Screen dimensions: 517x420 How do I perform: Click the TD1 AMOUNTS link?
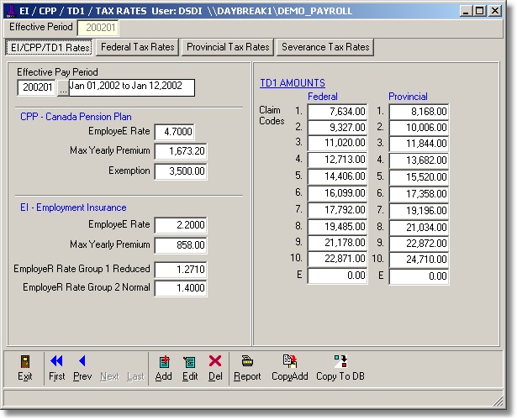[x=293, y=83]
